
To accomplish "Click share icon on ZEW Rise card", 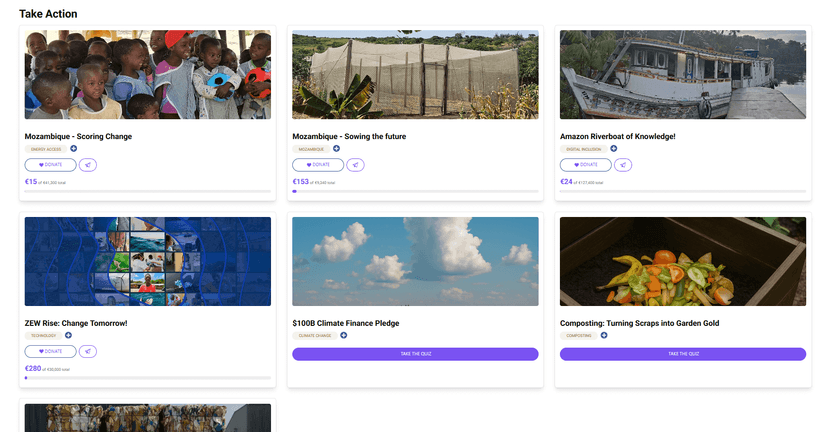I will [x=88, y=351].
